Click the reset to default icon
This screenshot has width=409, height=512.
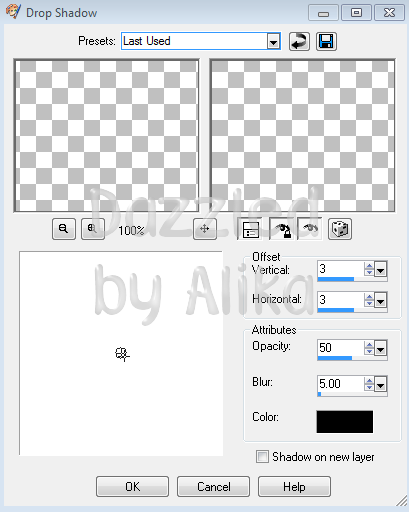tap(299, 41)
